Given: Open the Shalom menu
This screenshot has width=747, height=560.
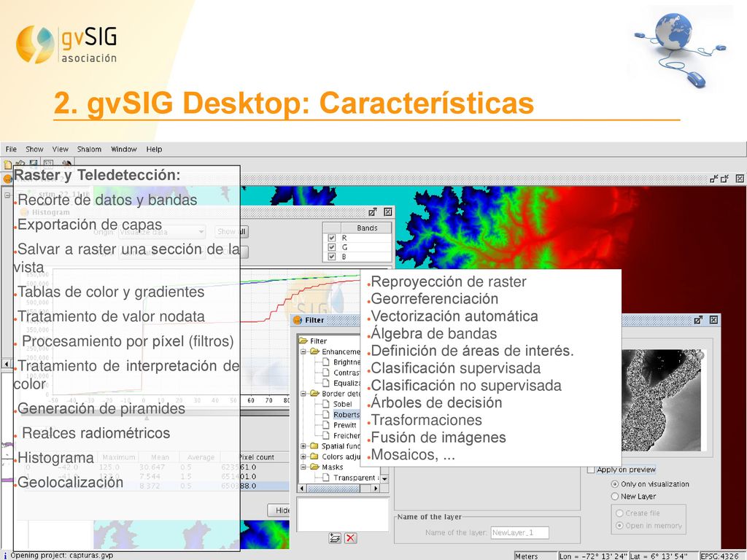Looking at the screenshot, I should coord(89,149).
